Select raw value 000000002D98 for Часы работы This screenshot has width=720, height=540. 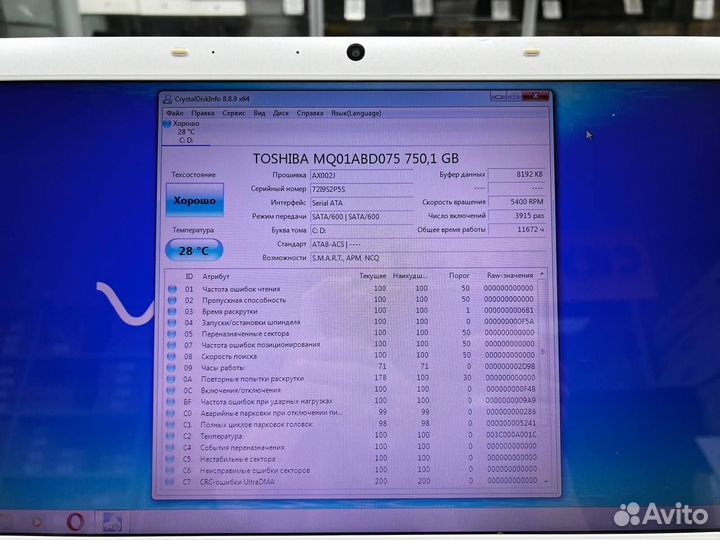click(510, 366)
